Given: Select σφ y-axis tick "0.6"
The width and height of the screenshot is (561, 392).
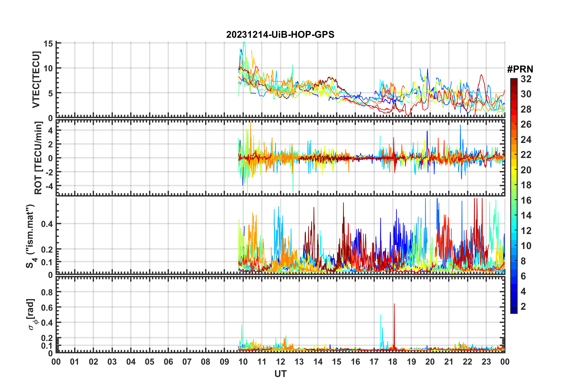Looking at the screenshot, I should point(47,307).
